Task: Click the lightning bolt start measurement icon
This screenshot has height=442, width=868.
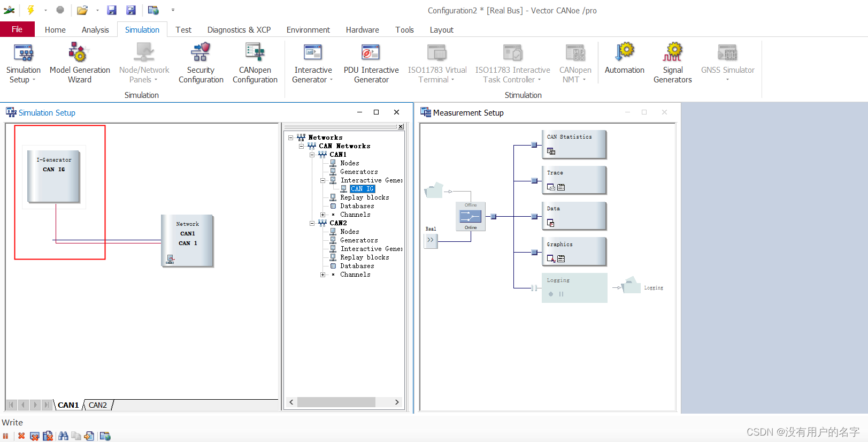Action: pos(31,10)
